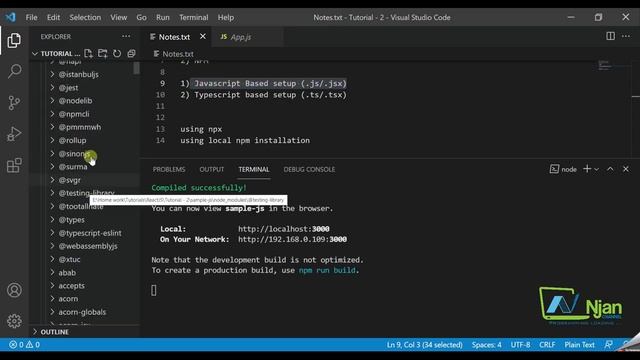Open the Go menu

coord(141,18)
